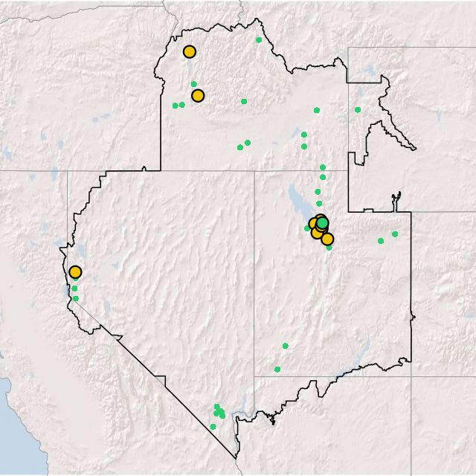Select the leftmost of the paired green dots in western Idaho

coord(175,106)
